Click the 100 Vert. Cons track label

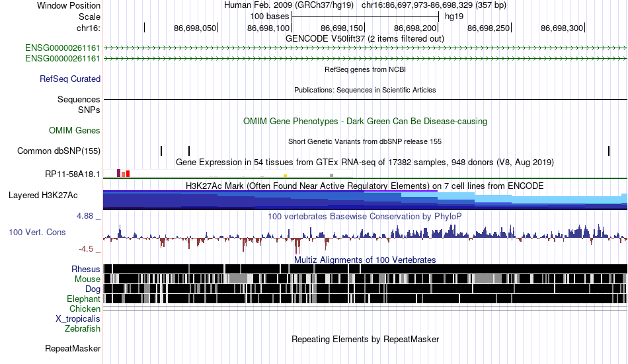(x=37, y=233)
